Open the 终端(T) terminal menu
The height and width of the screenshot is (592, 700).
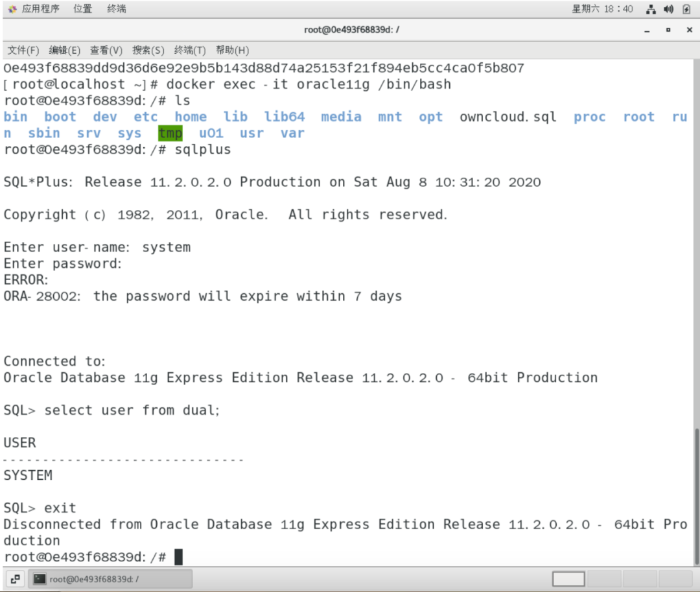tap(190, 51)
